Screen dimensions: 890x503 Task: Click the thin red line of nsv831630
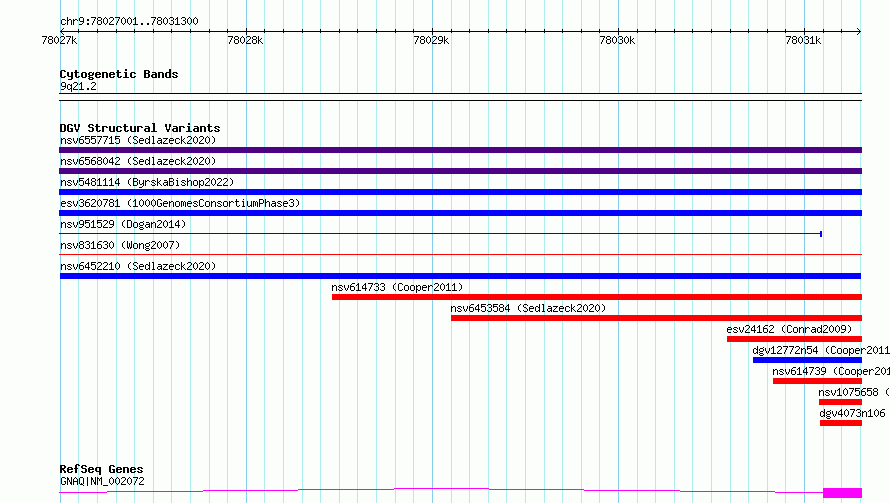[x=460, y=255]
